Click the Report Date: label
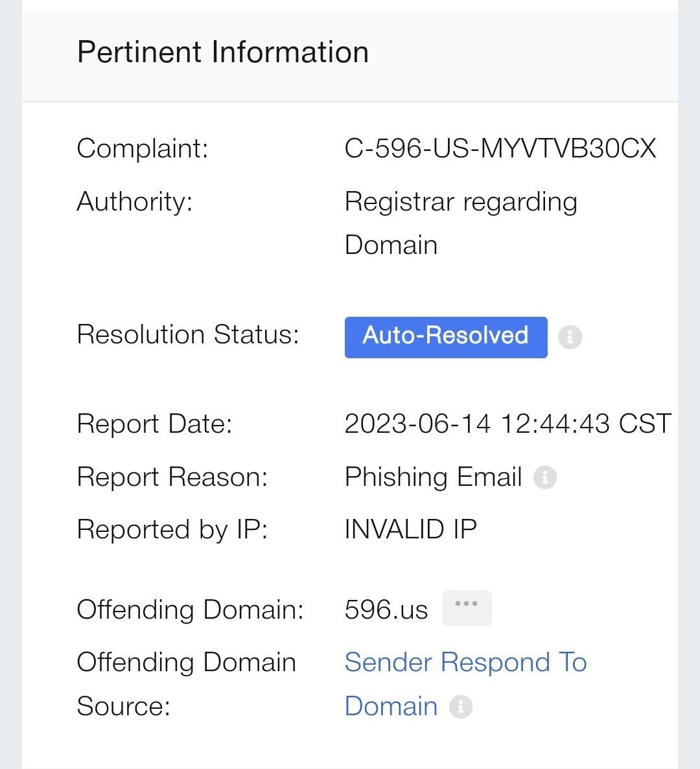Image resolution: width=700 pixels, height=769 pixels. (x=154, y=424)
